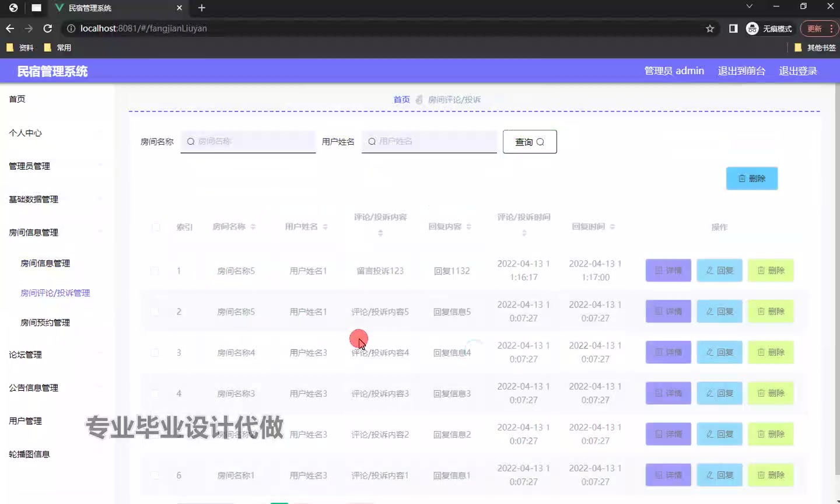
Task: Reload the page with refresh icon
Action: [48, 29]
